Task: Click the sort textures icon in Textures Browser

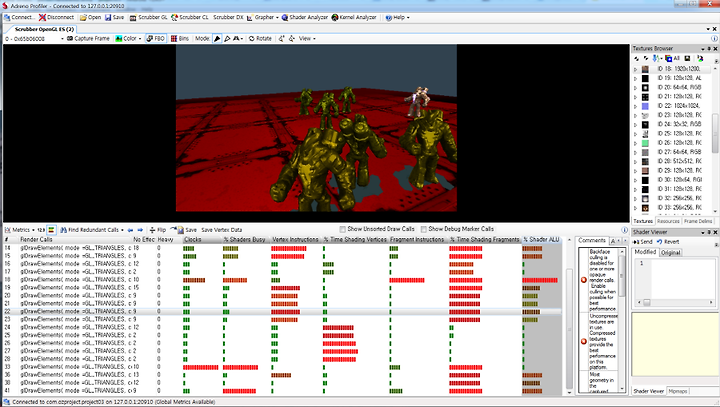Action: [x=657, y=58]
